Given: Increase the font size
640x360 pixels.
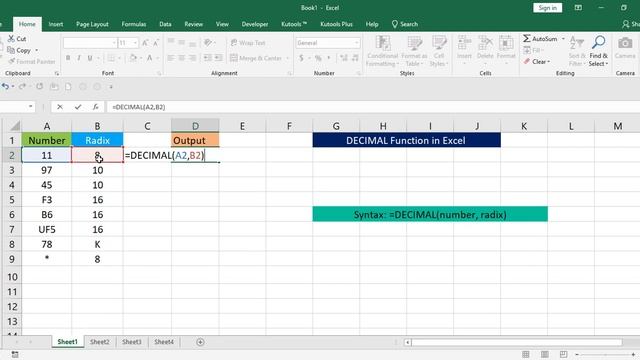Looking at the screenshot, I should (x=145, y=43).
